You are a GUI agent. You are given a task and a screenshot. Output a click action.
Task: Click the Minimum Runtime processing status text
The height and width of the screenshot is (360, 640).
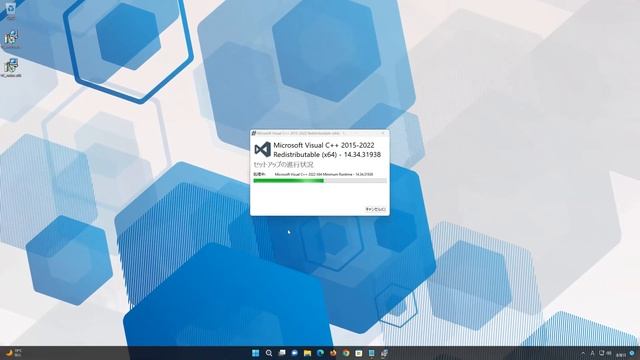pyautogui.click(x=324, y=174)
